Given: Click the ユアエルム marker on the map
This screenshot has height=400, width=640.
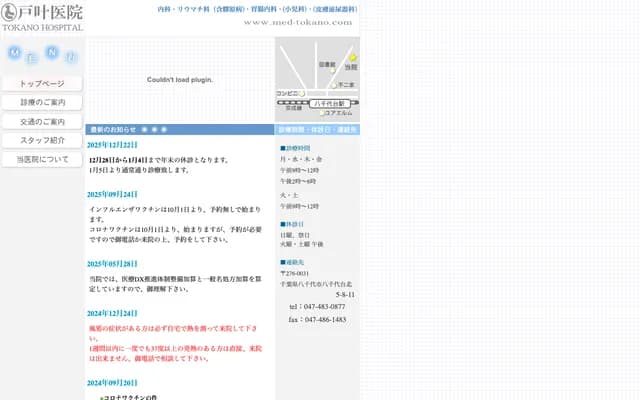Looking at the screenshot, I should pyautogui.click(x=332, y=113).
